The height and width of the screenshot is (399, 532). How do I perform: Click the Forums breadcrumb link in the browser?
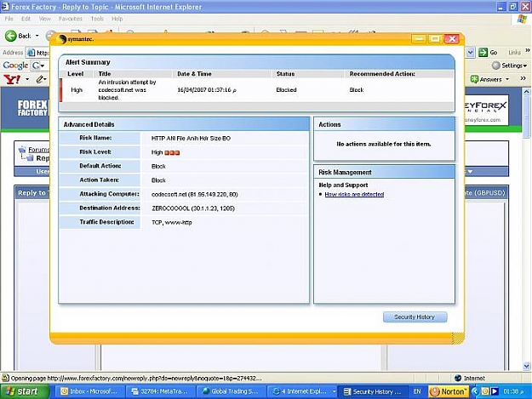pos(38,150)
